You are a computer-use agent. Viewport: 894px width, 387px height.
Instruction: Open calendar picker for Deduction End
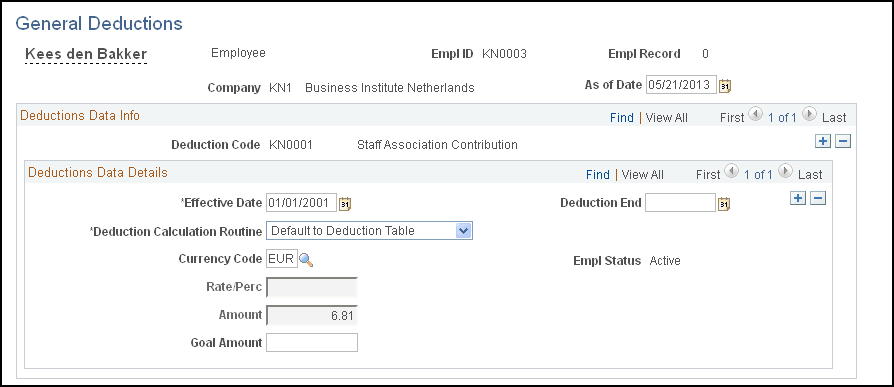724,203
